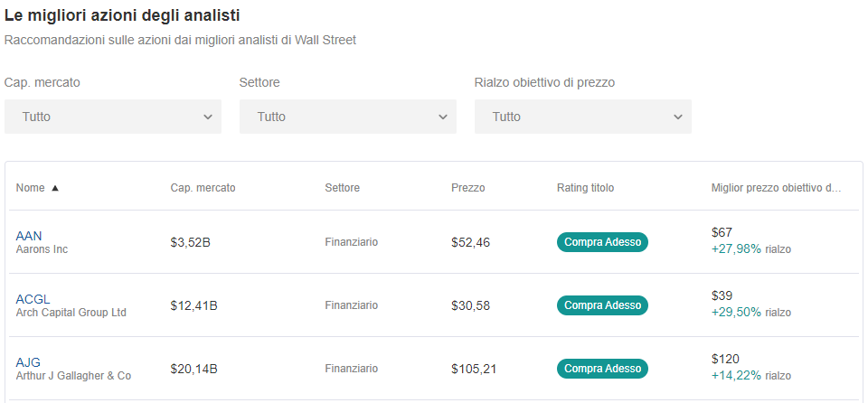Open the AAN ticker link
This screenshot has height=403, width=868.
29,236
